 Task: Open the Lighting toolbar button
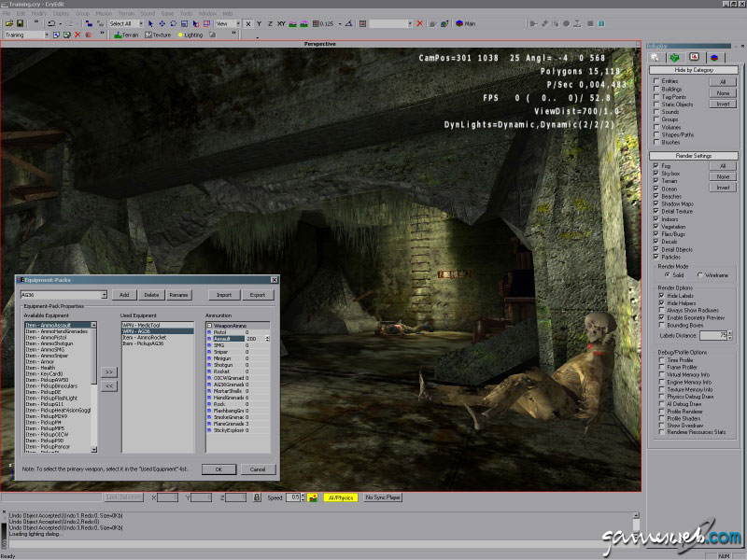point(190,35)
